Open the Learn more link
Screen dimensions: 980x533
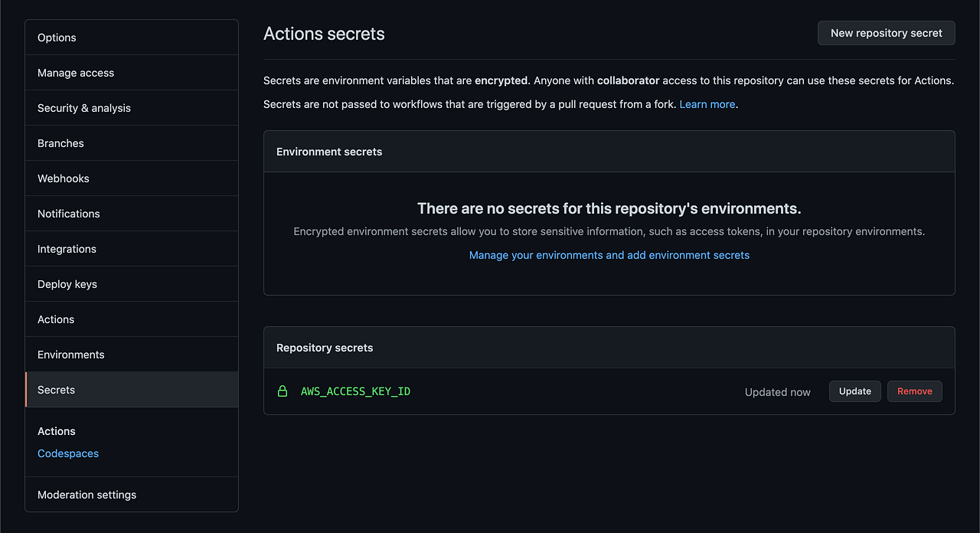(x=707, y=104)
